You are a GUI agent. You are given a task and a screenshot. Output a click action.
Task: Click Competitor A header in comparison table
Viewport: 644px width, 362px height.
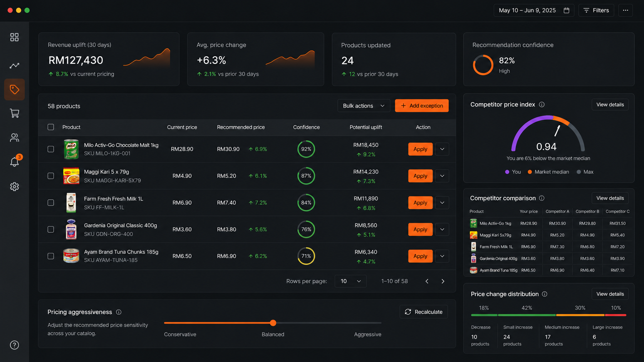(557, 212)
